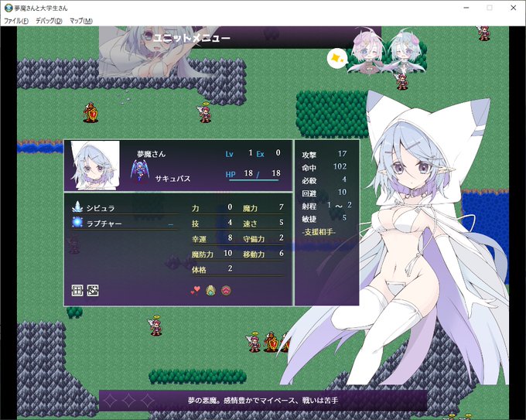Click the Ex experience label
The width and height of the screenshot is (526, 420).
(261, 155)
